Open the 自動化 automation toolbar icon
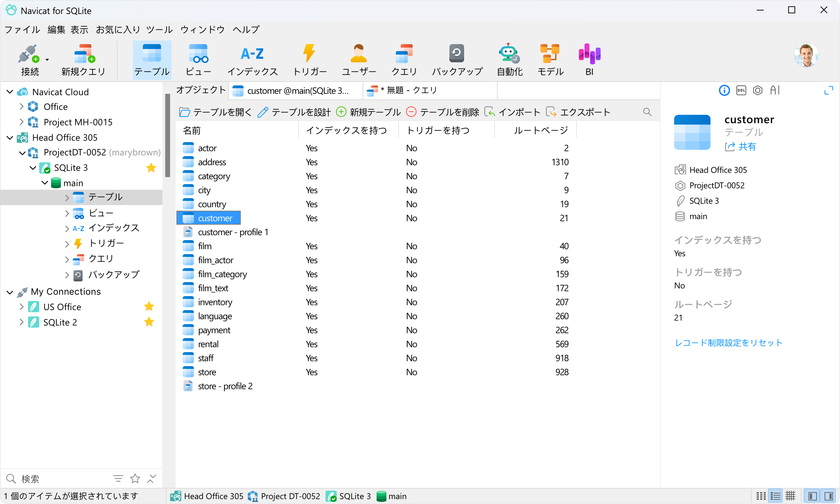The width and height of the screenshot is (840, 504). (510, 60)
